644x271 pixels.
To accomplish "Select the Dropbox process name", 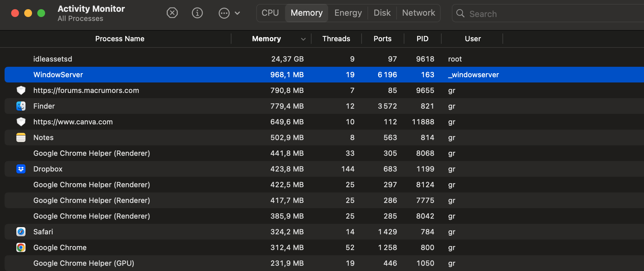I will pos(48,169).
